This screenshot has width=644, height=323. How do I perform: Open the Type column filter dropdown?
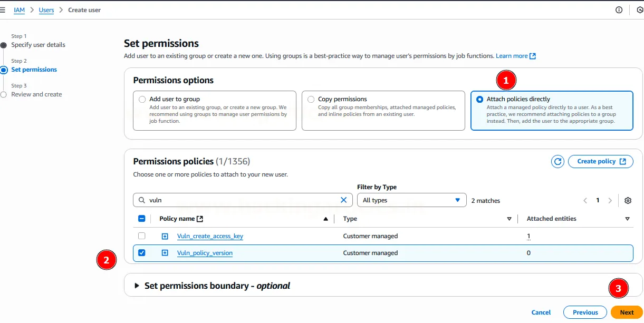click(509, 218)
